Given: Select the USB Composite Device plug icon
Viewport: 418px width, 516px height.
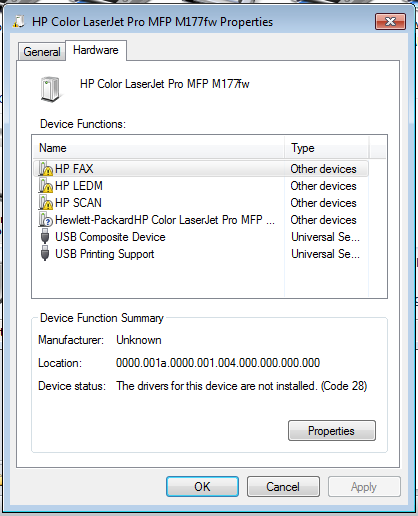Looking at the screenshot, I should click(x=45, y=236).
